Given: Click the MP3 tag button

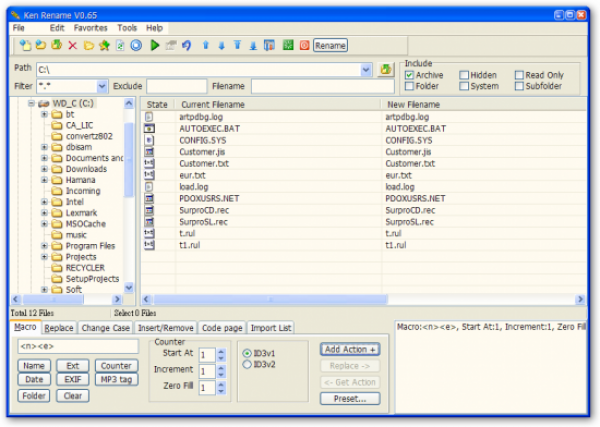Looking at the screenshot, I should tap(116, 379).
